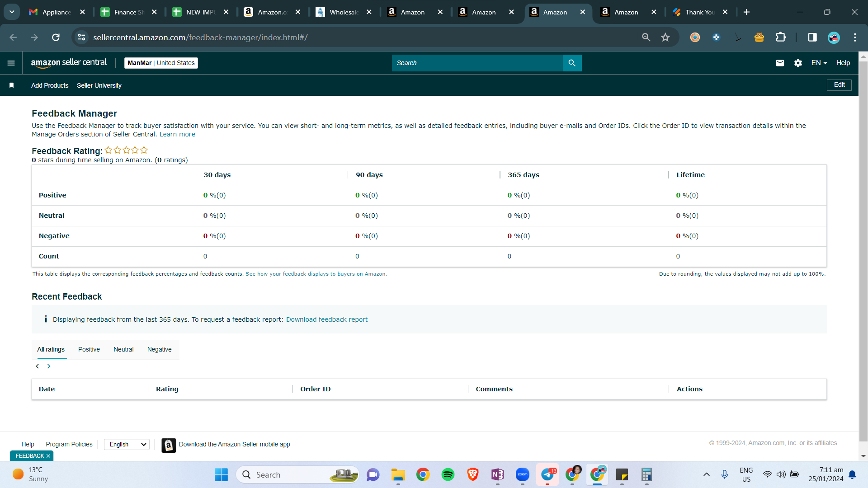This screenshot has width=868, height=488.
Task: Click the search magnifier button
Action: coord(572,63)
